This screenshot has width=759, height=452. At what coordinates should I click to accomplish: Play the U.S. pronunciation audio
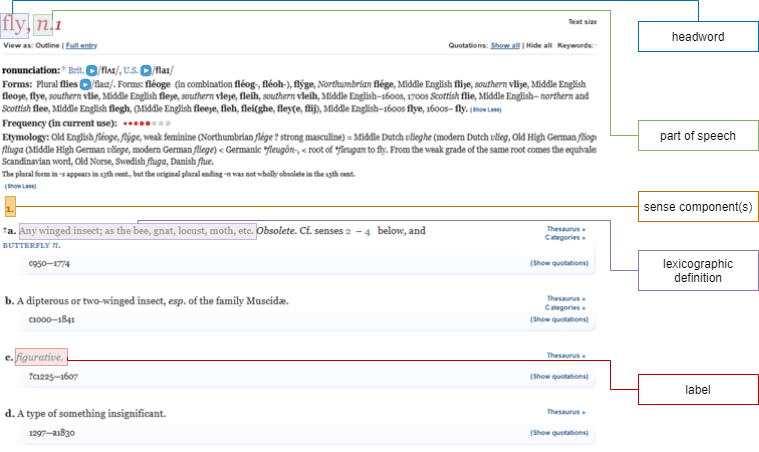point(146,70)
